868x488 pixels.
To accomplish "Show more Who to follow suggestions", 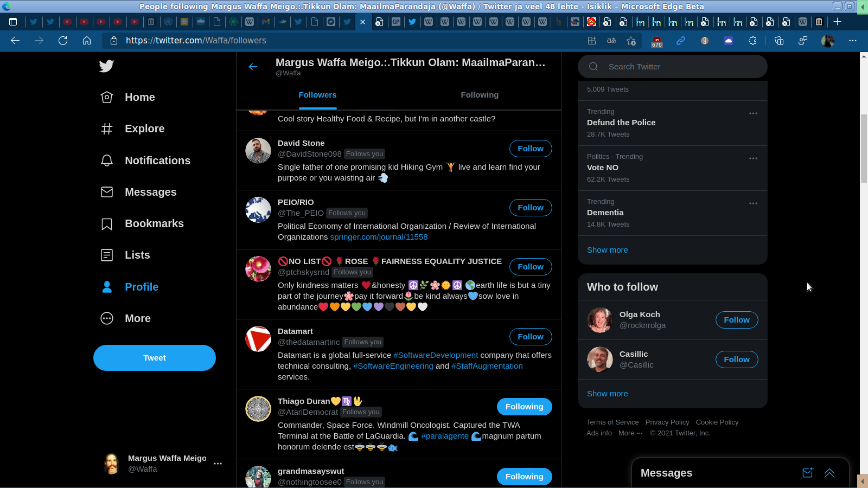I will pos(607,394).
